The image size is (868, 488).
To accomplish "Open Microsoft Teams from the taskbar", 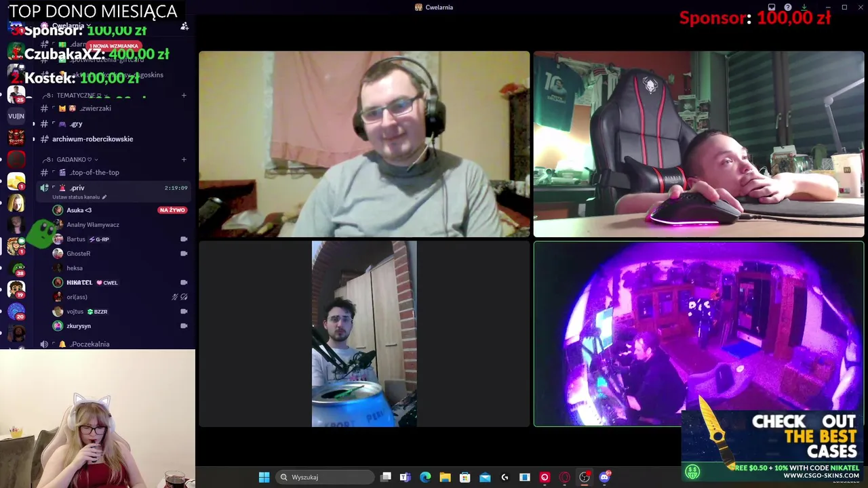I will pos(405,477).
